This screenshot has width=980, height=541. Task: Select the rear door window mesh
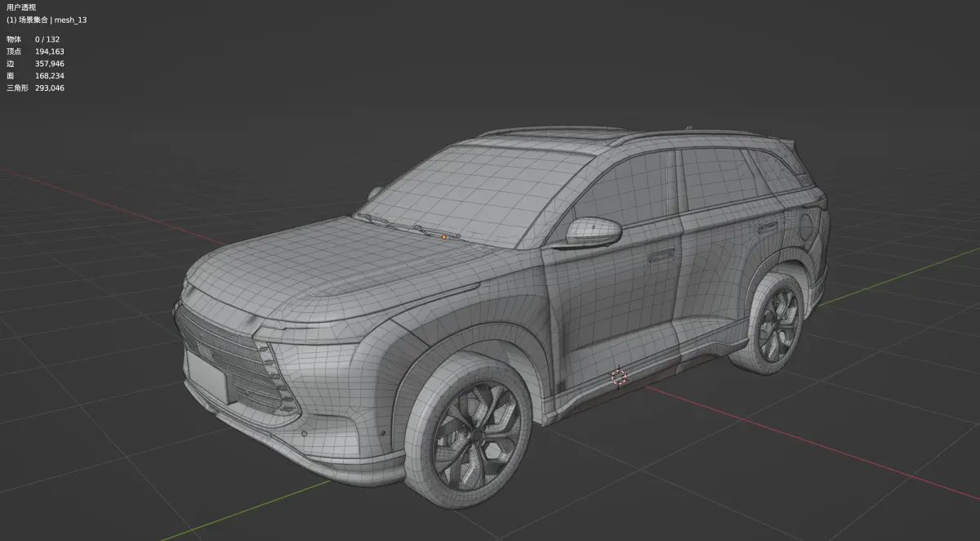pos(719,180)
